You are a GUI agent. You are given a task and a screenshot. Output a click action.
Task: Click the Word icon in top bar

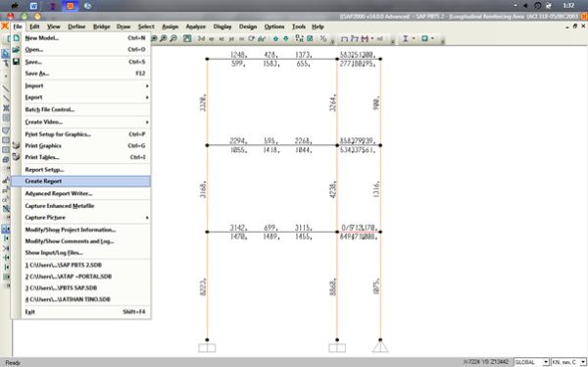click(33, 6)
